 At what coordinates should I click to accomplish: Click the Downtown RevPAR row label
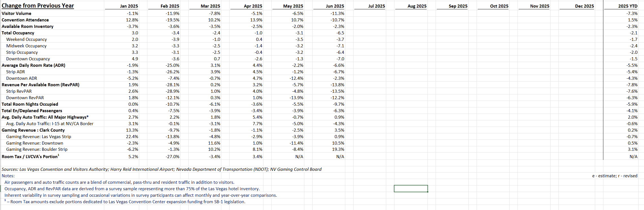click(x=25, y=98)
